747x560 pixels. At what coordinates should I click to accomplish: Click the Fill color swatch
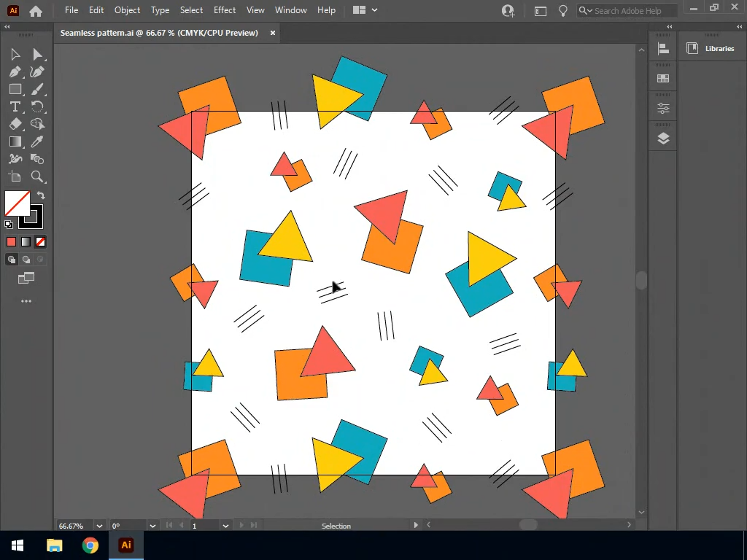[17, 203]
